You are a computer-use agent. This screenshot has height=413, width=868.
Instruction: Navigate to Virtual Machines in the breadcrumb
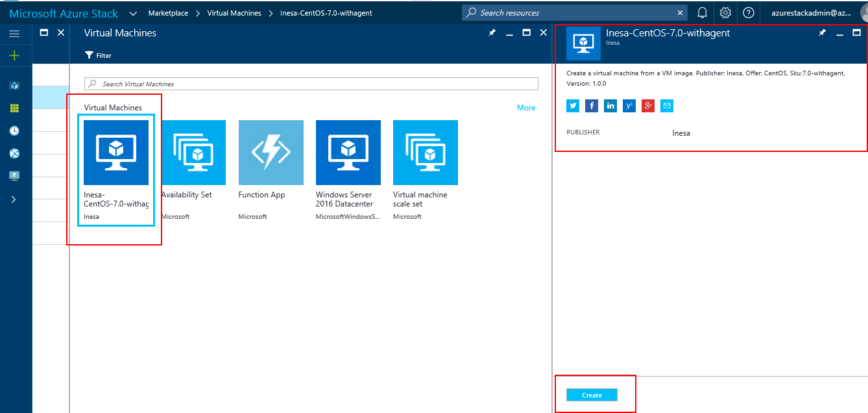point(234,13)
